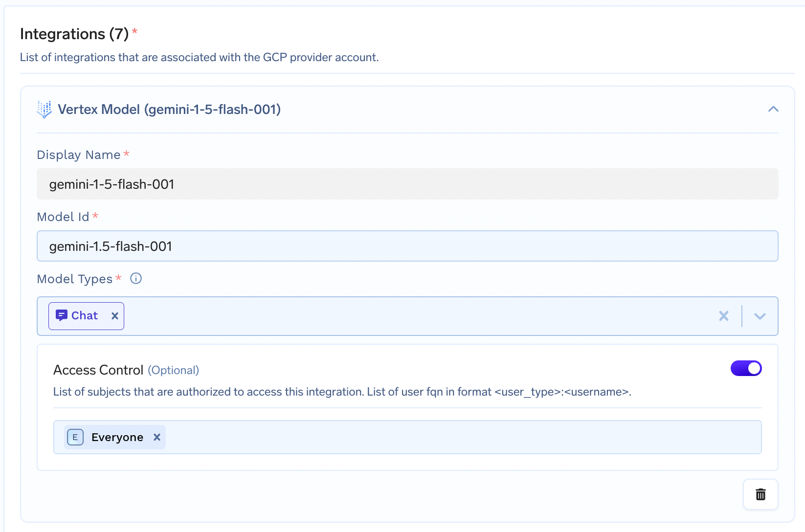Click the Display Name label
This screenshot has width=805, height=532.
pos(79,155)
